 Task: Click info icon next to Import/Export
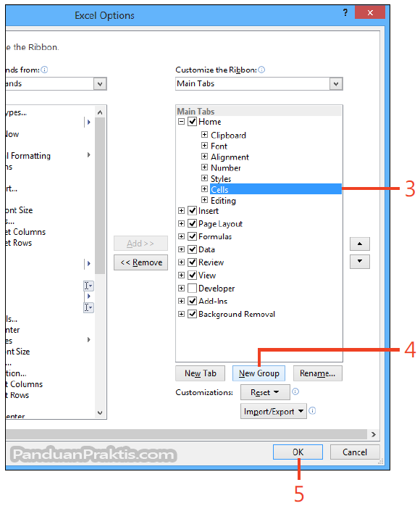pos(312,410)
